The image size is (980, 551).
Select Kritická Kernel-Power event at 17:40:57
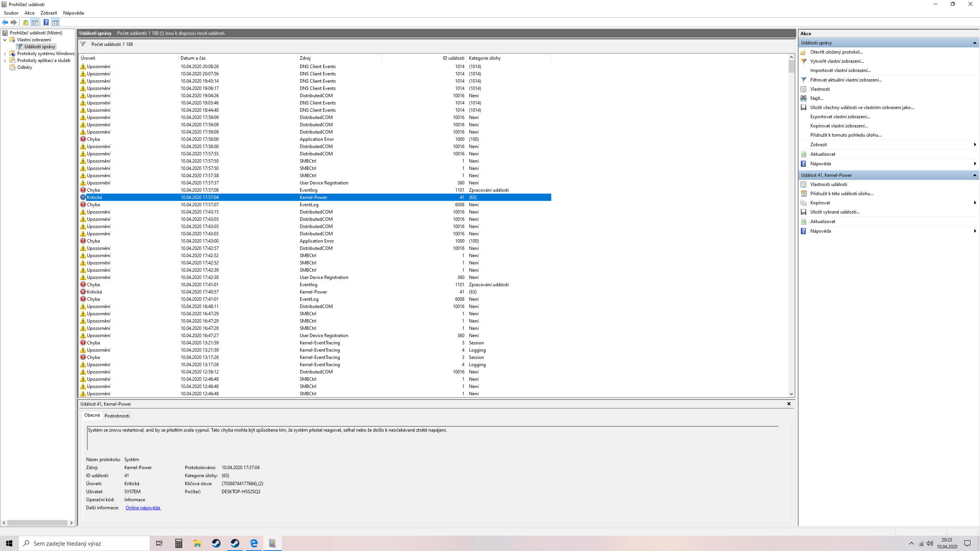(x=199, y=292)
